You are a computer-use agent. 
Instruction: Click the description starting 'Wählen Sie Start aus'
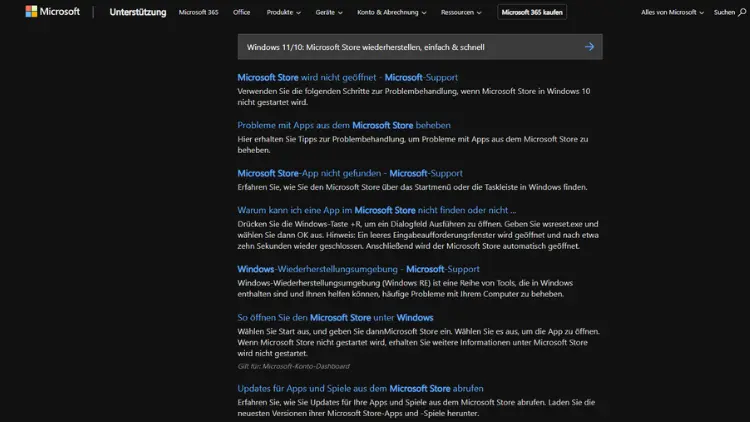coord(419,342)
